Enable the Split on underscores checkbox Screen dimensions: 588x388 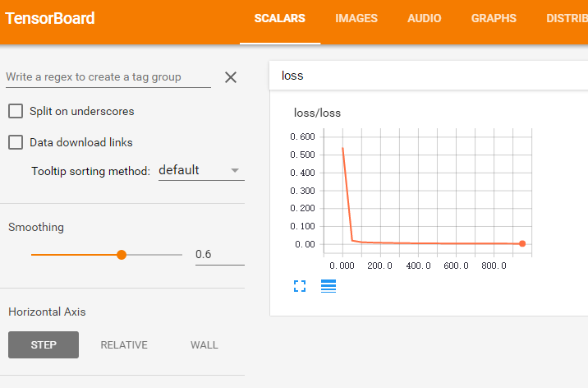[x=16, y=111]
